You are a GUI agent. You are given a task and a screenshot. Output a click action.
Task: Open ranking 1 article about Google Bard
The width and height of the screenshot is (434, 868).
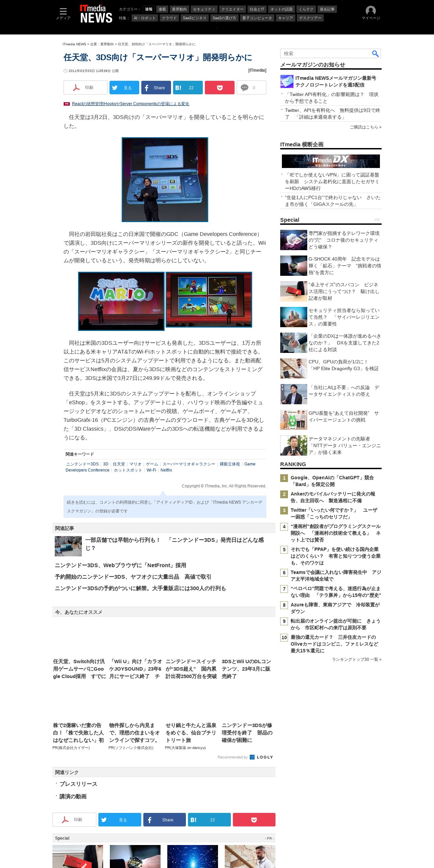(332, 481)
